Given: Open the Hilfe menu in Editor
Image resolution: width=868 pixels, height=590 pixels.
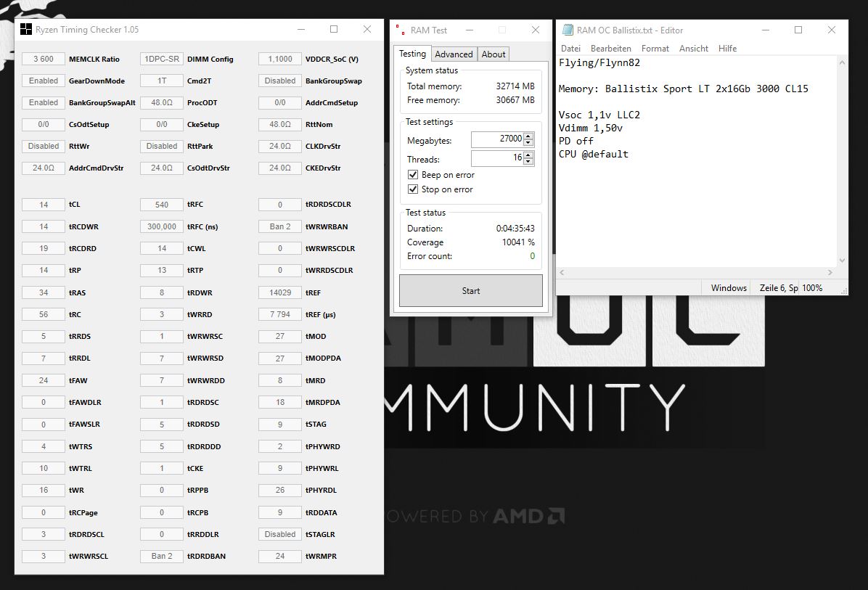Looking at the screenshot, I should click(727, 49).
